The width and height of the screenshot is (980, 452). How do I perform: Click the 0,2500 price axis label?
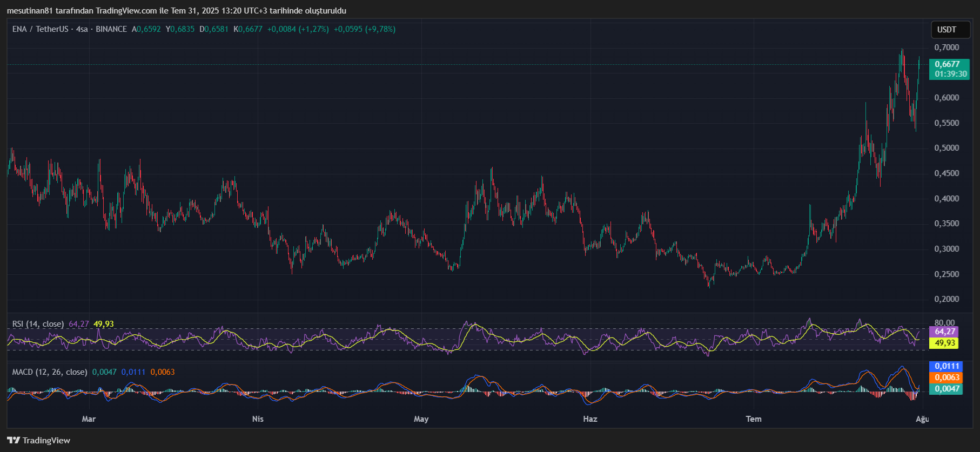pyautogui.click(x=947, y=274)
